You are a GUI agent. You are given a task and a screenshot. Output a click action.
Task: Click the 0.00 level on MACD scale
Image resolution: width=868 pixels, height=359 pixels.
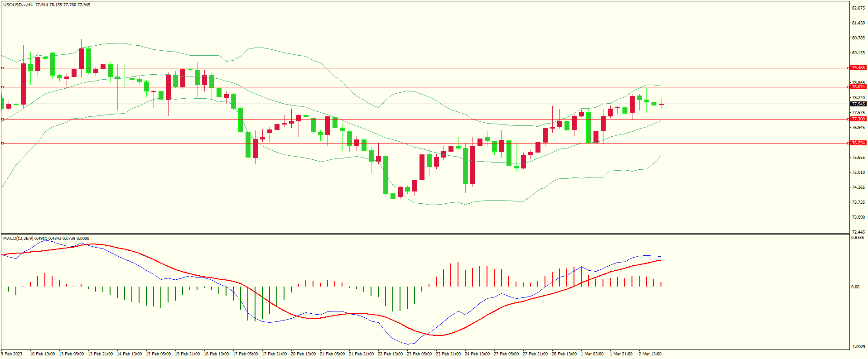click(x=855, y=287)
